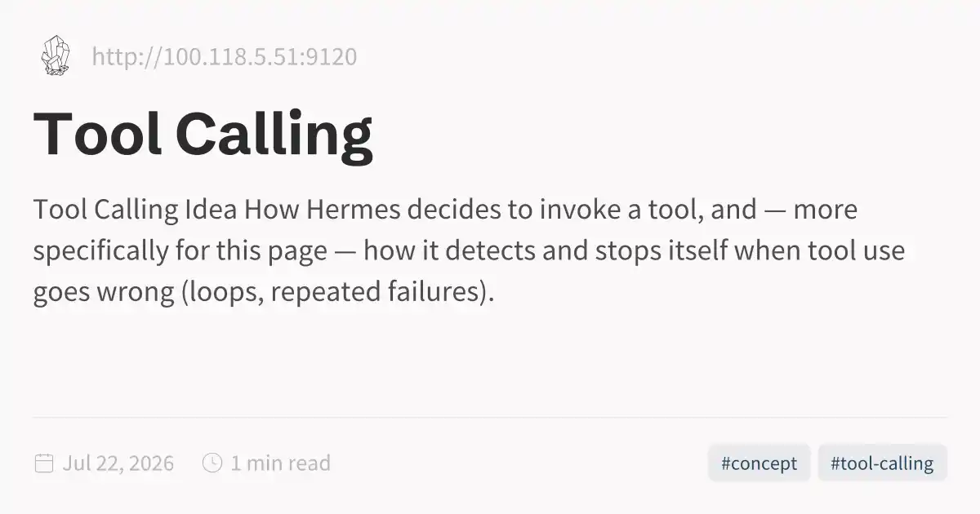Click the word Tool in the title
Image resolution: width=980 pixels, height=514 pixels.
[x=97, y=135]
